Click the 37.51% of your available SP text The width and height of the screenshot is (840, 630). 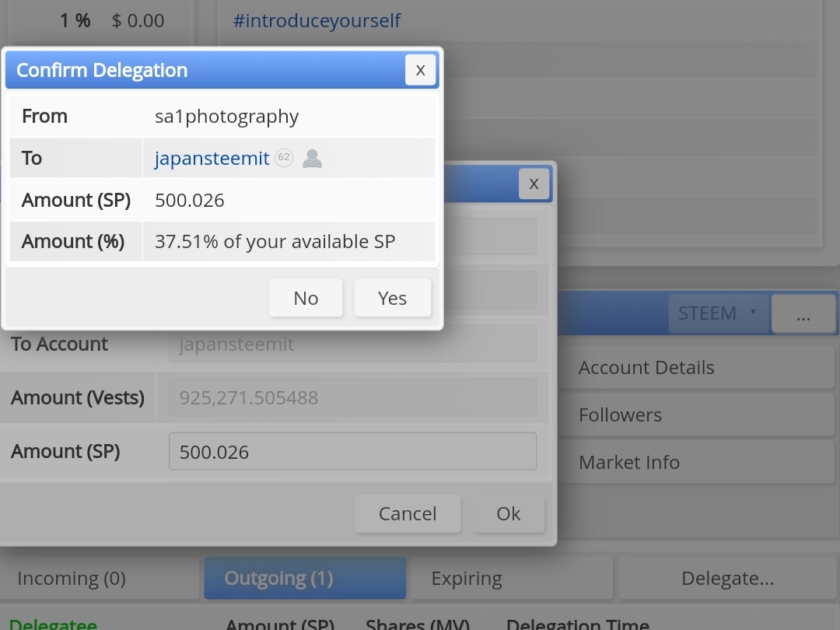pyautogui.click(x=275, y=242)
